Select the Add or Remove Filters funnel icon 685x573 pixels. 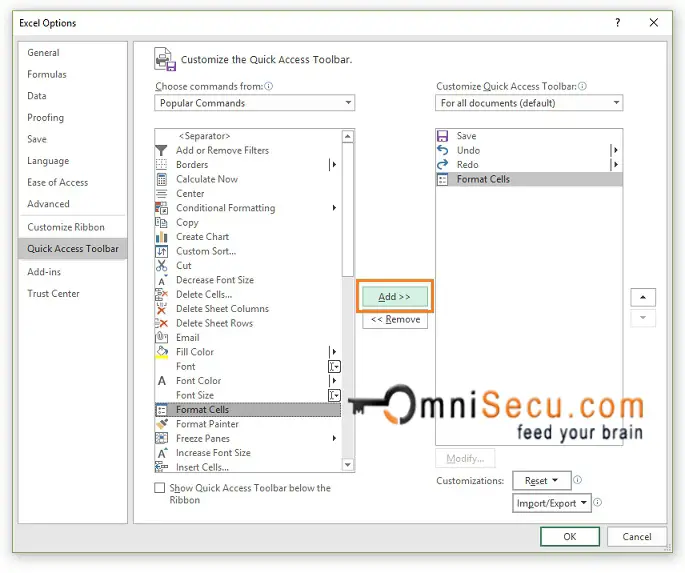point(161,150)
